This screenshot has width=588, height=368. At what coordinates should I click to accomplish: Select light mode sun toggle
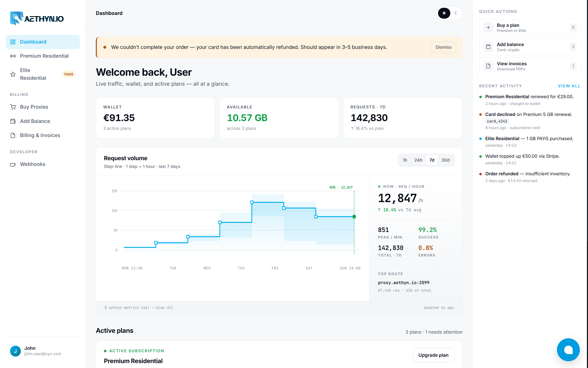[444, 13]
